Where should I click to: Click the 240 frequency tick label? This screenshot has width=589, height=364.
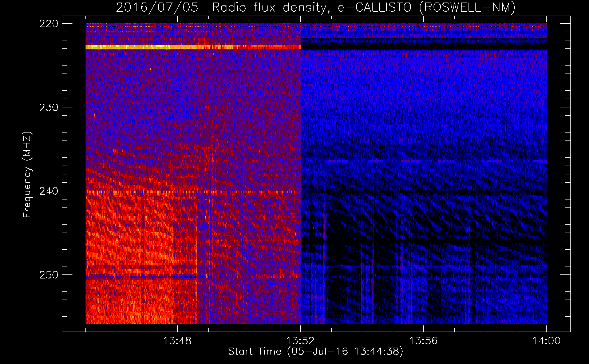pos(48,191)
